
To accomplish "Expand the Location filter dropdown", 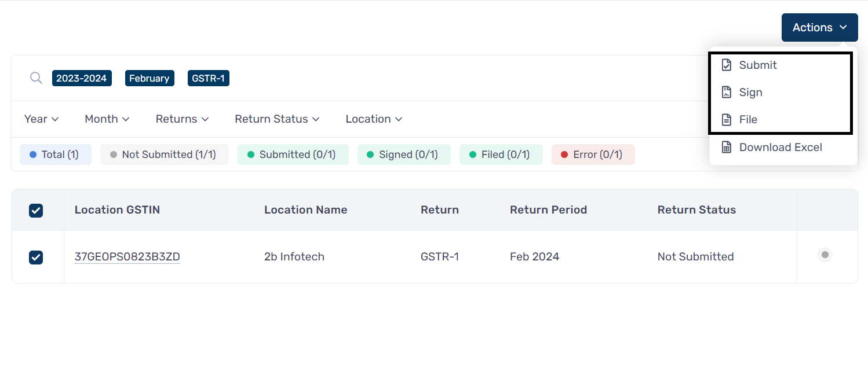I will click(x=374, y=119).
